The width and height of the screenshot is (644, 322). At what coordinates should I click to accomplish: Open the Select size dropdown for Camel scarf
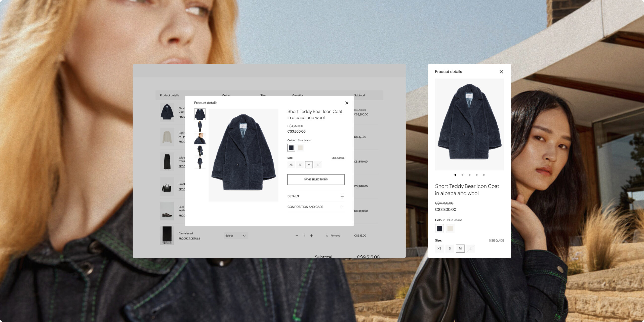click(x=236, y=236)
